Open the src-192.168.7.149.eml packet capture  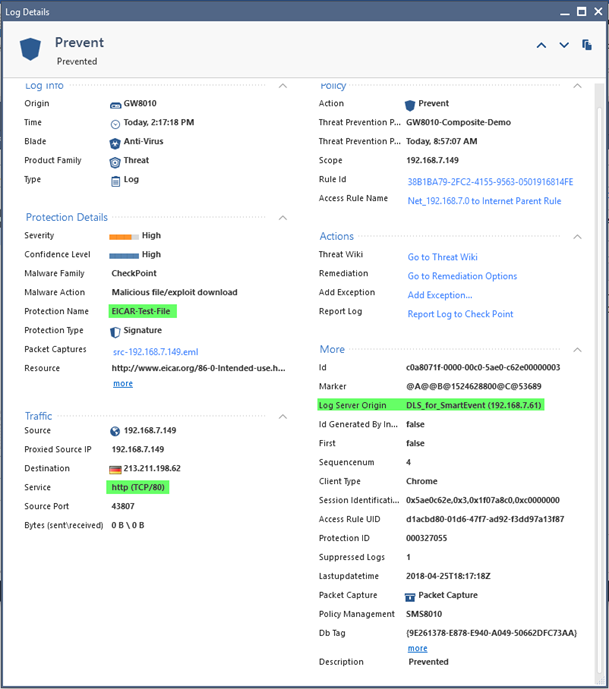click(x=156, y=352)
